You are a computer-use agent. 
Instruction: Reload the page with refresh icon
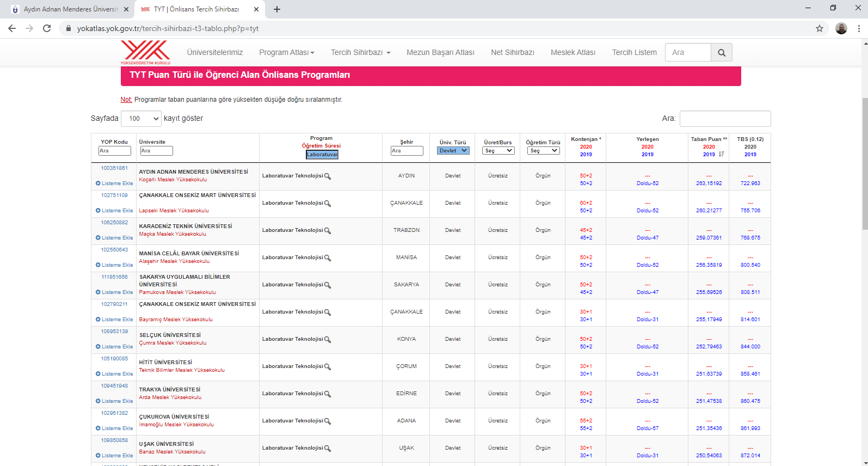point(47,28)
